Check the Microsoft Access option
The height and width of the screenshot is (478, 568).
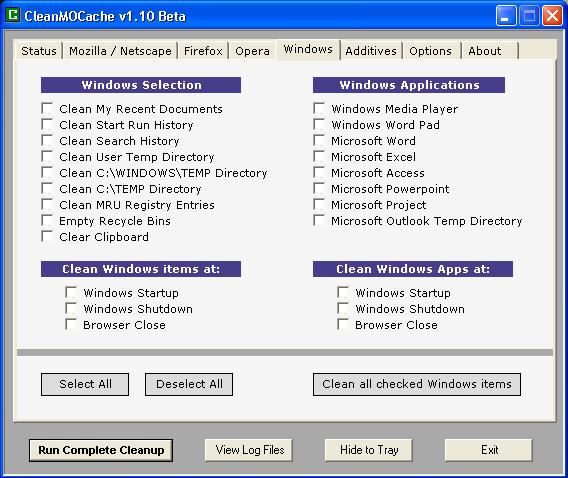(319, 172)
